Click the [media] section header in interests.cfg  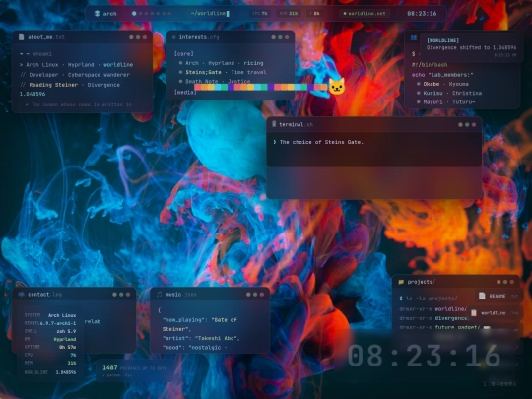click(x=185, y=92)
